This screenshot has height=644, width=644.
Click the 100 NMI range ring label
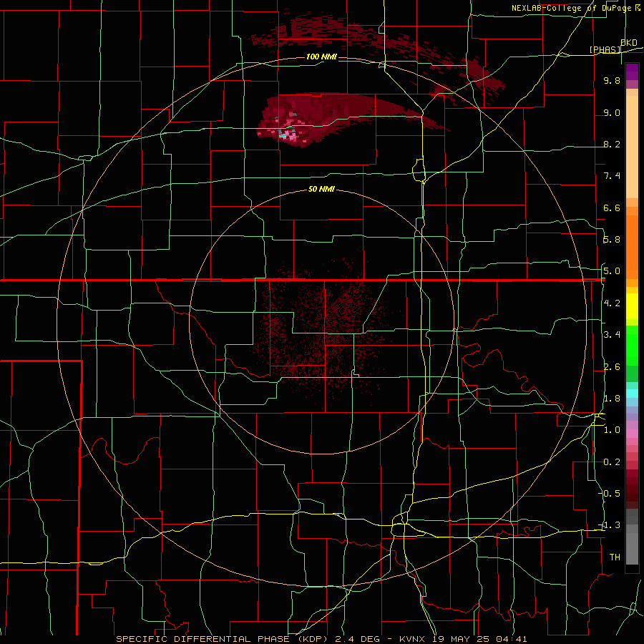tap(321, 57)
